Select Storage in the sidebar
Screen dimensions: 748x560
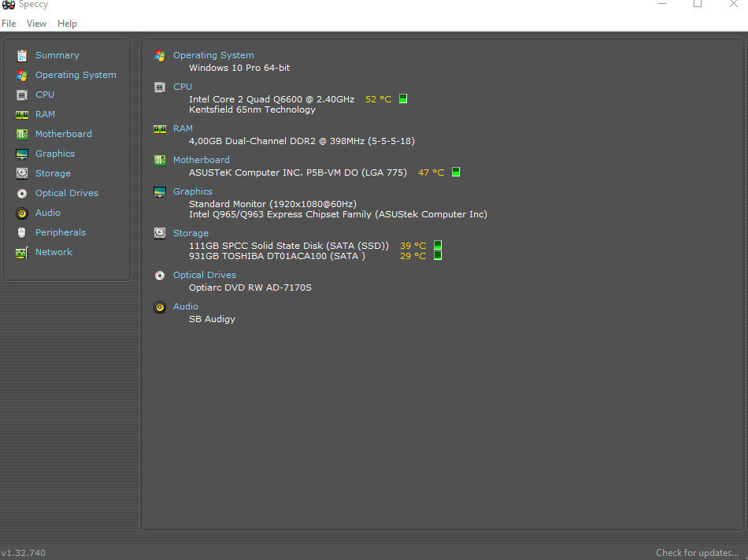pyautogui.click(x=53, y=173)
